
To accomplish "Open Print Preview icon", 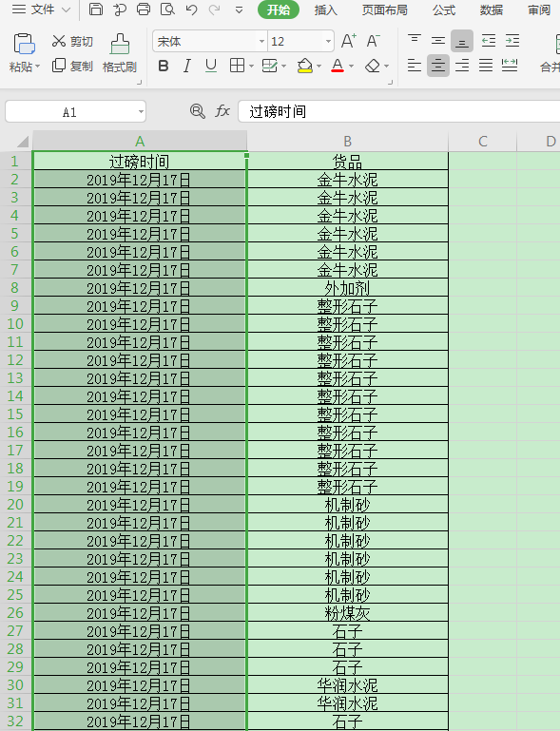I will [167, 9].
